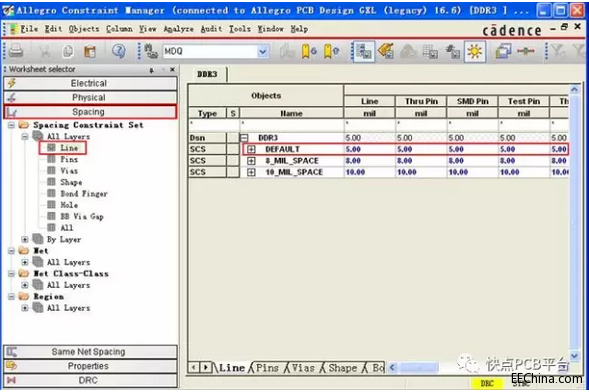The width and height of the screenshot is (589, 392).
Task: Click the cascade windows toolbar icon
Action: point(503,51)
